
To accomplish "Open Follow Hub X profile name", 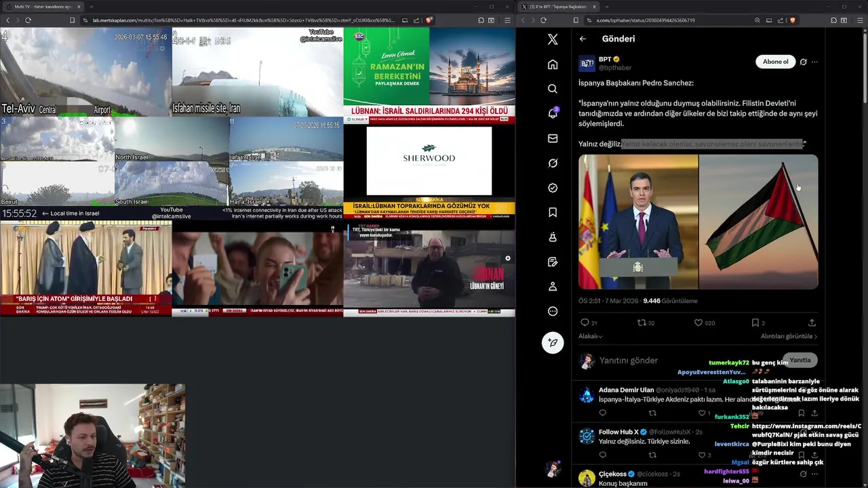I will coord(618,432).
